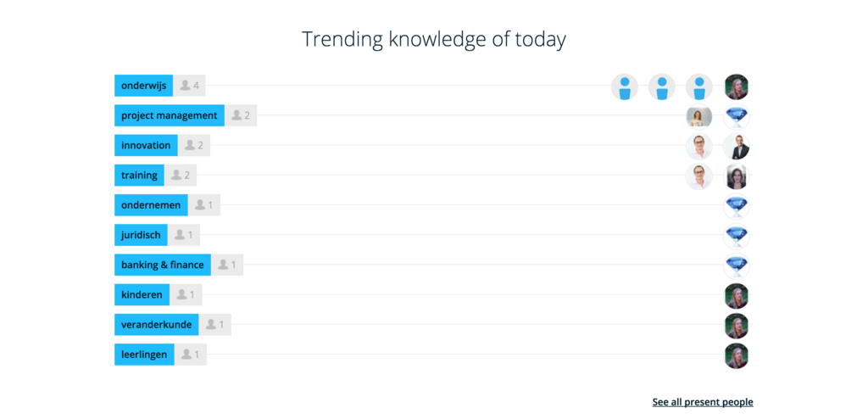Click the diamond avatar in project management row

737,117
